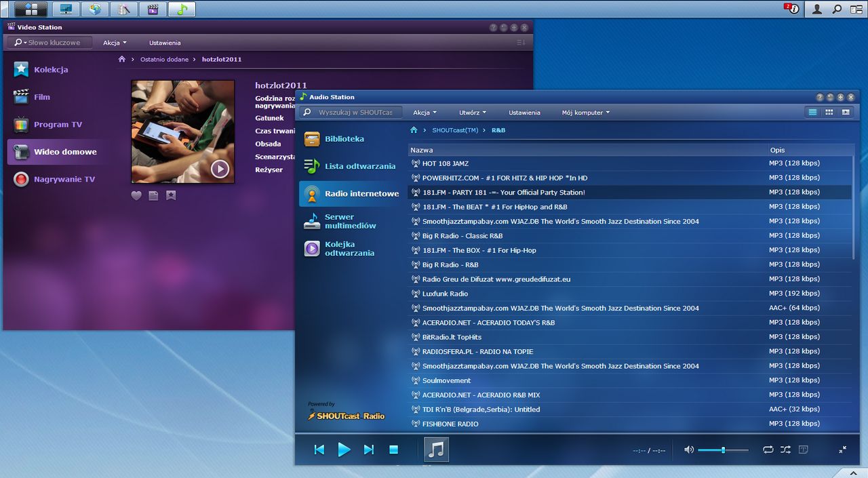Select Nagrywanie TV in Video Station
Screen dimensions: 868x478
pos(64,180)
